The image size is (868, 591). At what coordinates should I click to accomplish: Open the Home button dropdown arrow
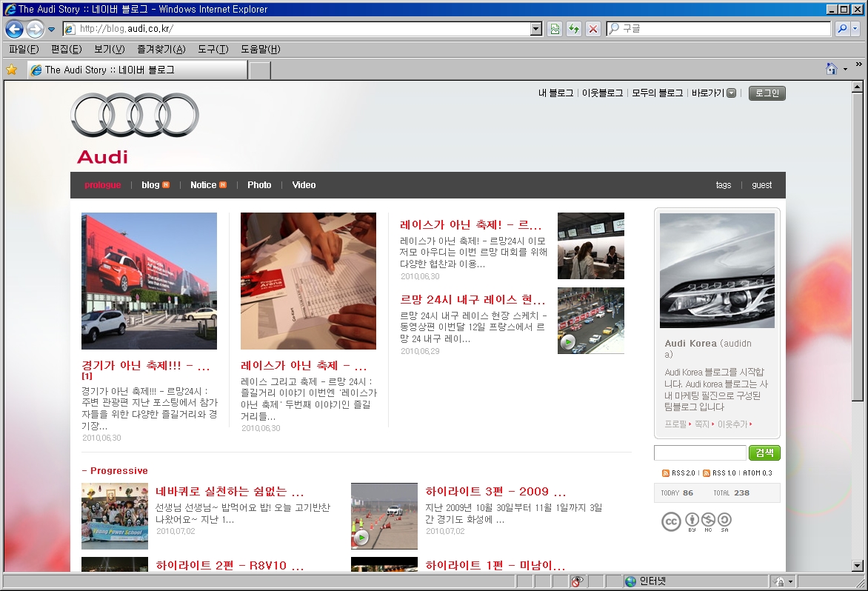[845, 69]
